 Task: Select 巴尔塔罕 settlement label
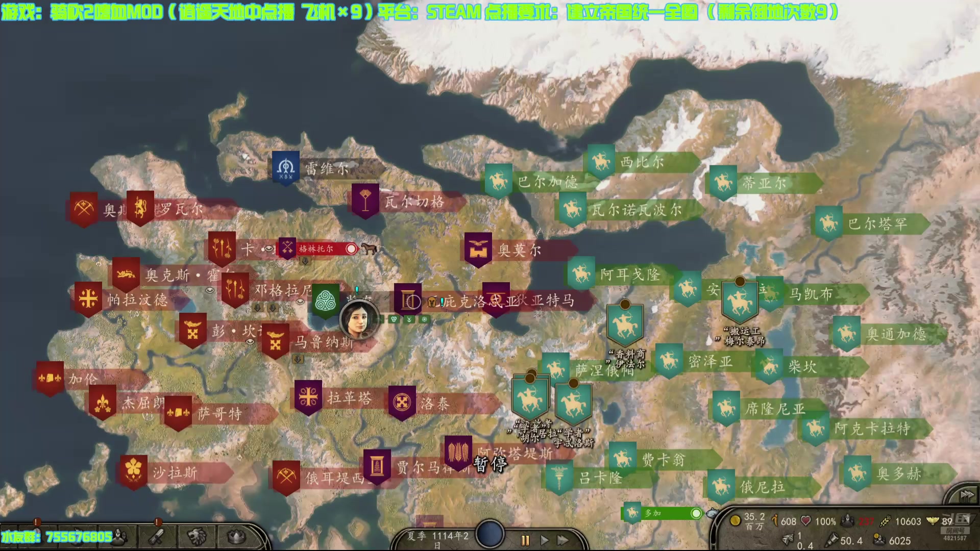tap(878, 224)
